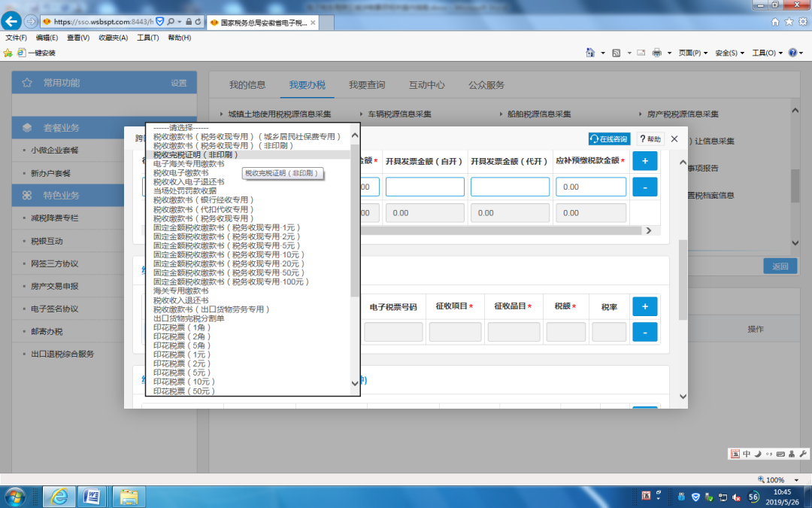Switch to the 我要查询 tab

pyautogui.click(x=367, y=85)
